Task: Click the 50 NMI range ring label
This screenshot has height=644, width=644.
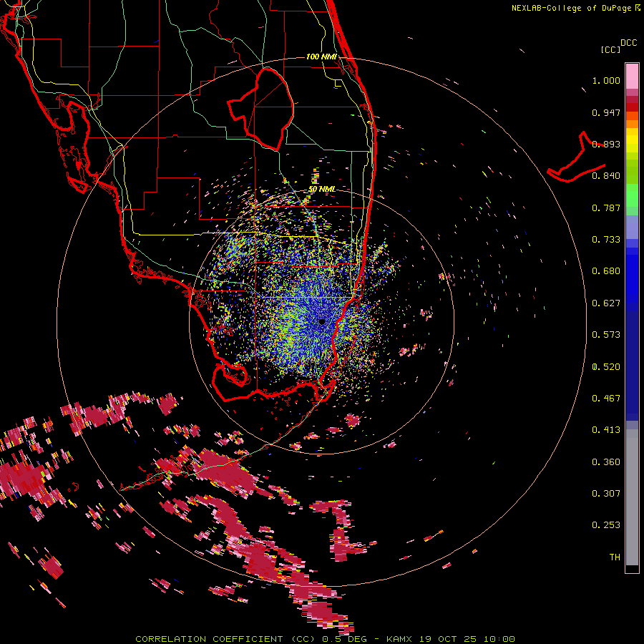Action: pyautogui.click(x=321, y=190)
